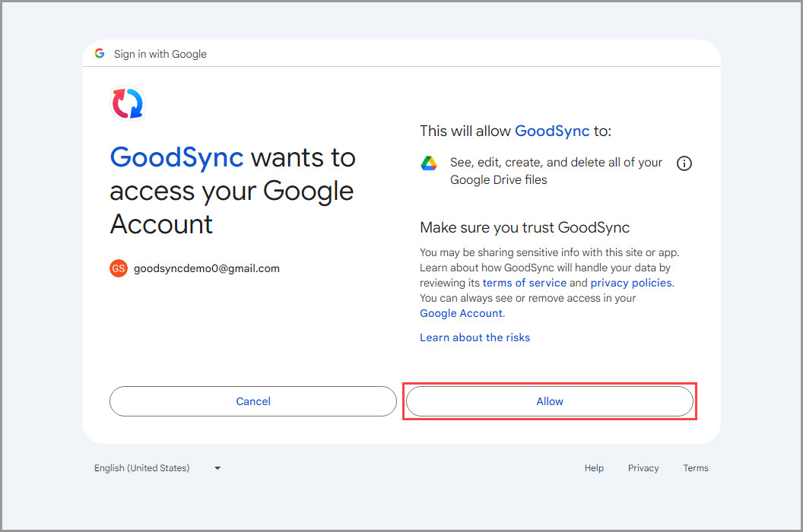The height and width of the screenshot is (532, 803).
Task: Open the Drive permissions info icon
Action: (684, 163)
